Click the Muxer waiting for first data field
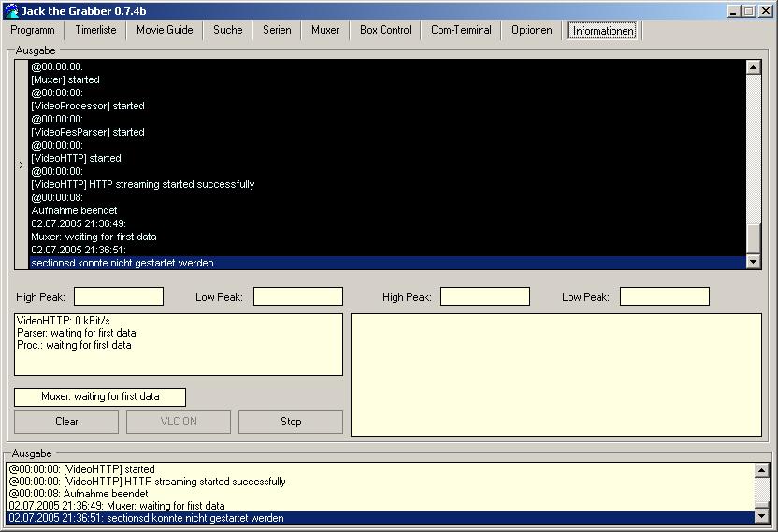The width and height of the screenshot is (778, 532). click(100, 397)
